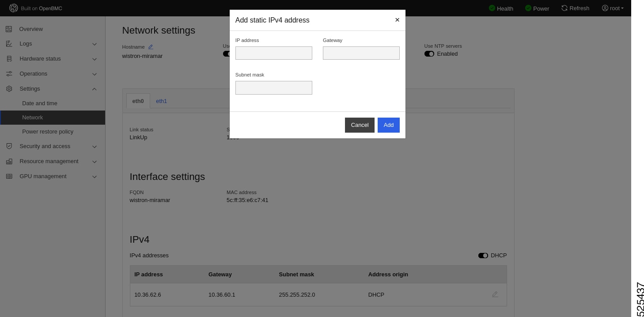Click the IP address input field

click(274, 53)
